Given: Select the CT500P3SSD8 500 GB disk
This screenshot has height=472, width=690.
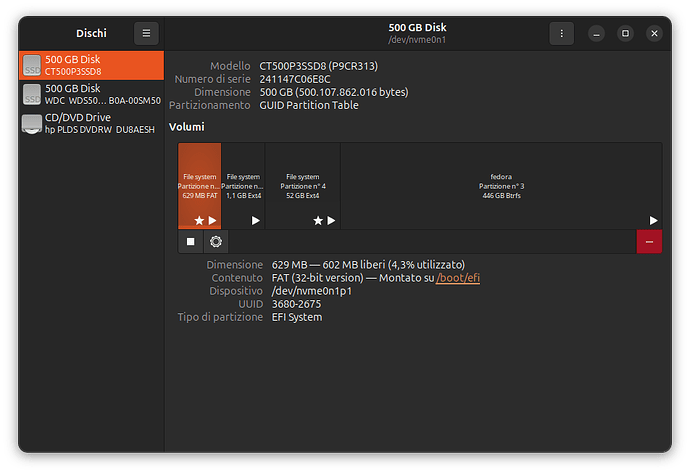Looking at the screenshot, I should (x=92, y=65).
